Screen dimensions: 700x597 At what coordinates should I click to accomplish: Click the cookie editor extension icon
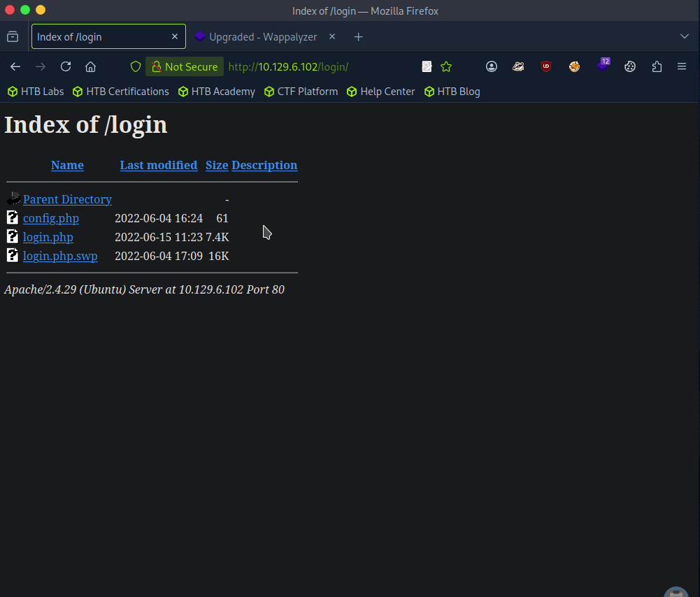click(630, 66)
